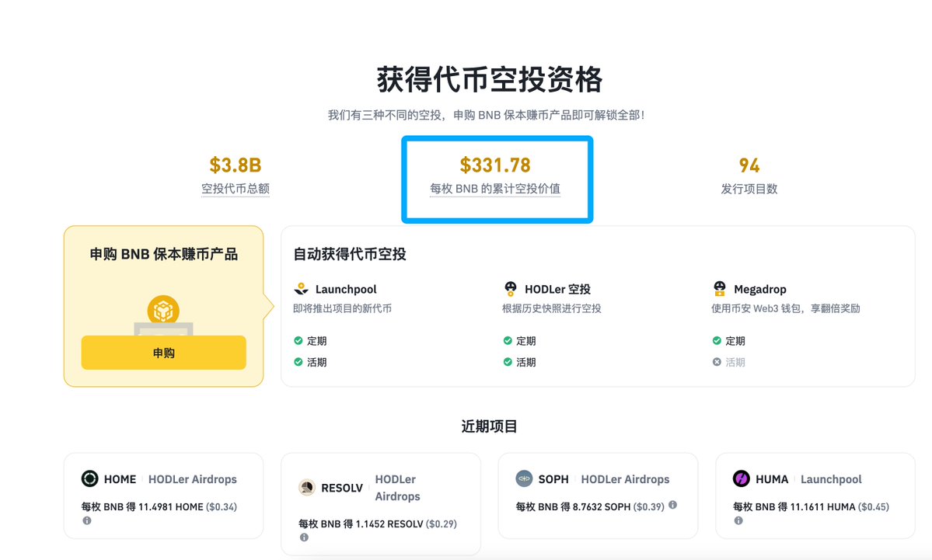Click the green check beside 定期 under HODLer 空投
Screen dimensions: 932x560
tap(508, 341)
